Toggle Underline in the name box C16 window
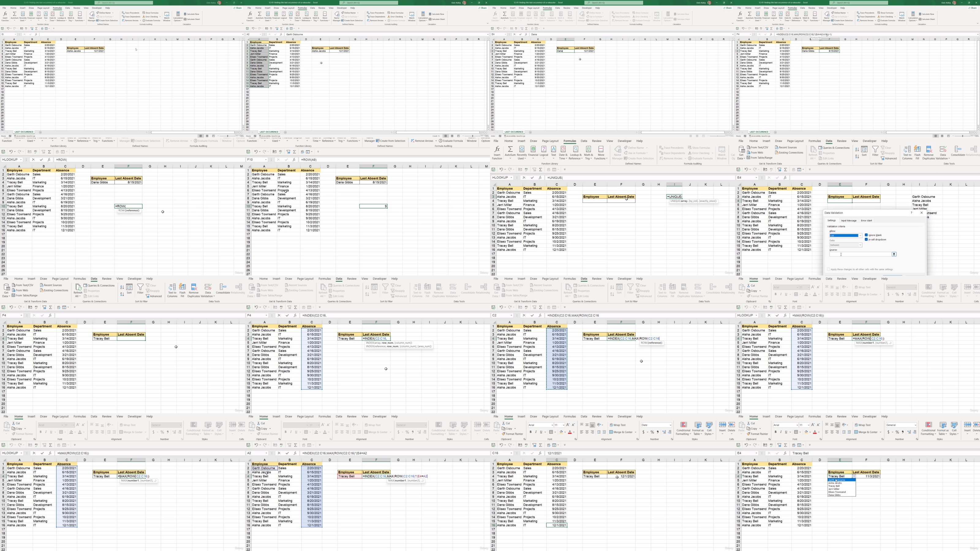The height and width of the screenshot is (551, 980). click(x=541, y=432)
